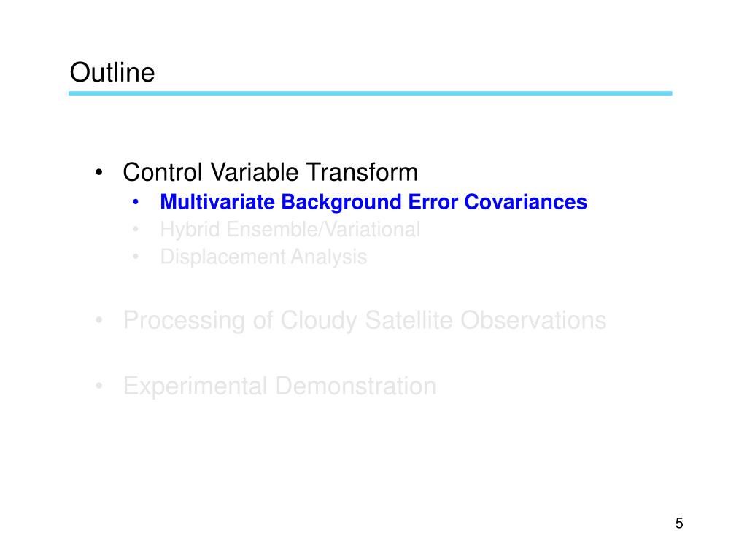The height and width of the screenshot is (560, 747).
Task: Select "Processing of Cloudy Satellite Observations" text
Action: point(365,320)
